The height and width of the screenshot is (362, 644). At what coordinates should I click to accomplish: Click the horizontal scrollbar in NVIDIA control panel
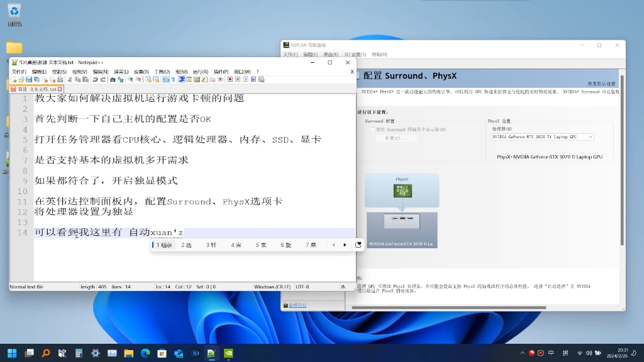click(x=449, y=307)
